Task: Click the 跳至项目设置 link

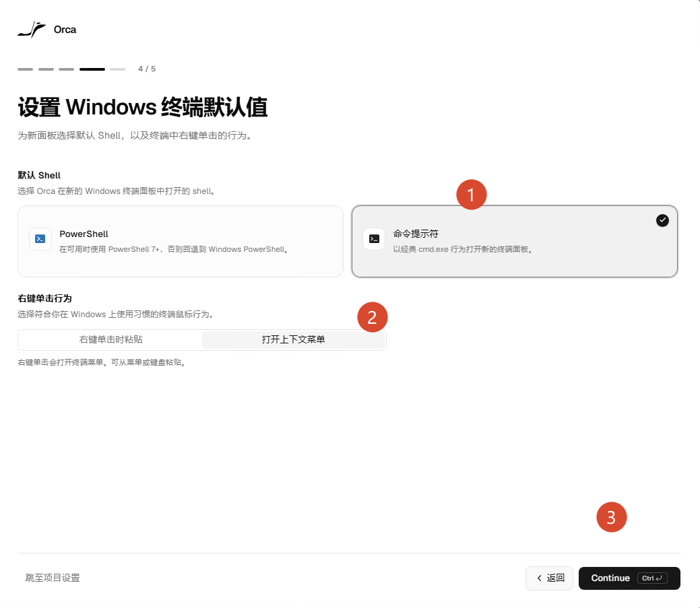Action: pyautogui.click(x=53, y=578)
